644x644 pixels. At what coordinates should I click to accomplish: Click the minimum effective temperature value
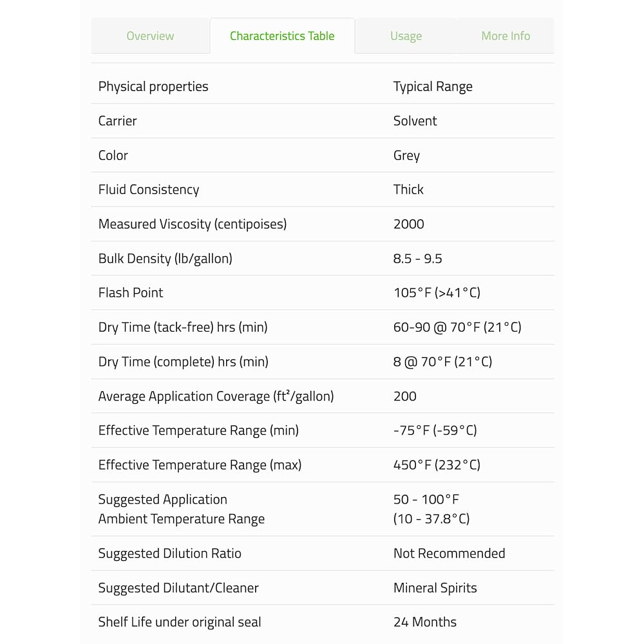click(x=435, y=431)
